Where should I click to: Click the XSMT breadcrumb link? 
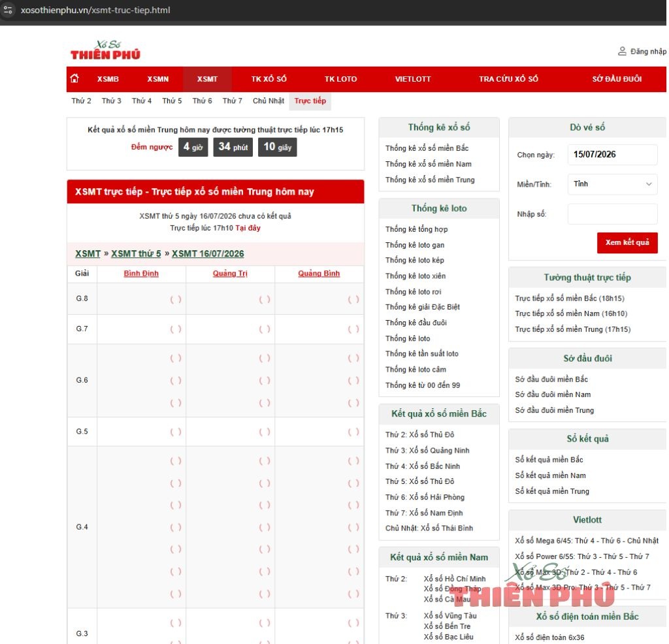(x=88, y=253)
